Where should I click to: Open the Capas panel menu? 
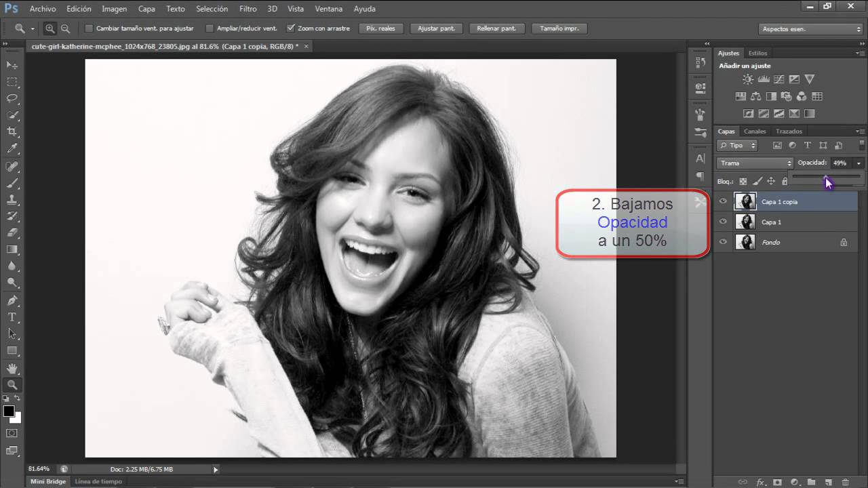[x=860, y=131]
